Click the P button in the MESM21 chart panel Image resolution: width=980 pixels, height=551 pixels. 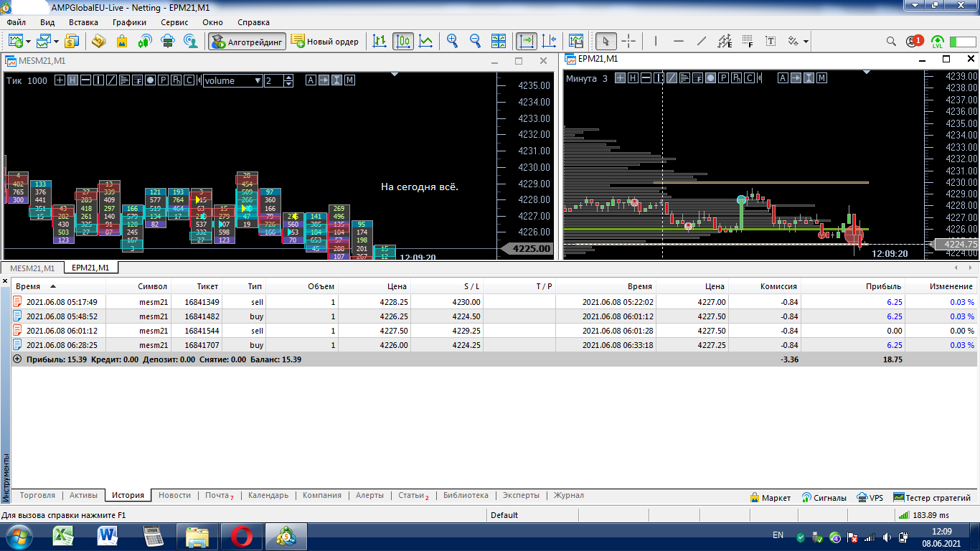(x=164, y=80)
